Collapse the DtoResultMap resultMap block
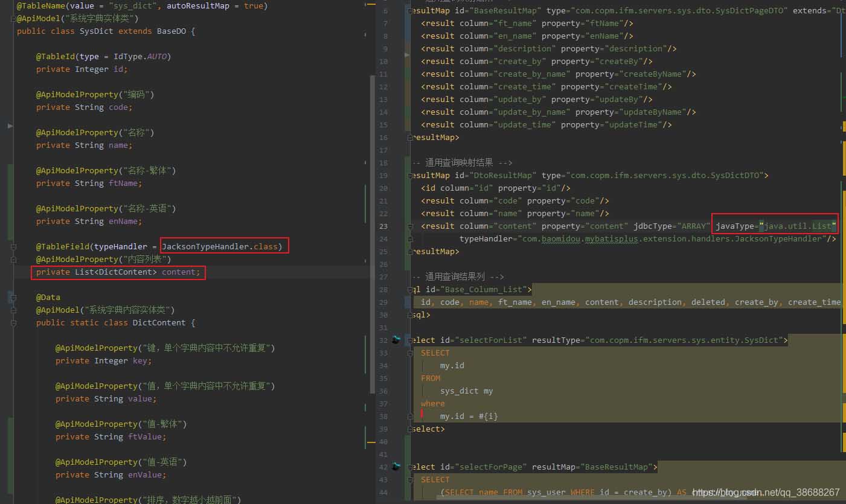The image size is (846, 504). tap(411, 176)
